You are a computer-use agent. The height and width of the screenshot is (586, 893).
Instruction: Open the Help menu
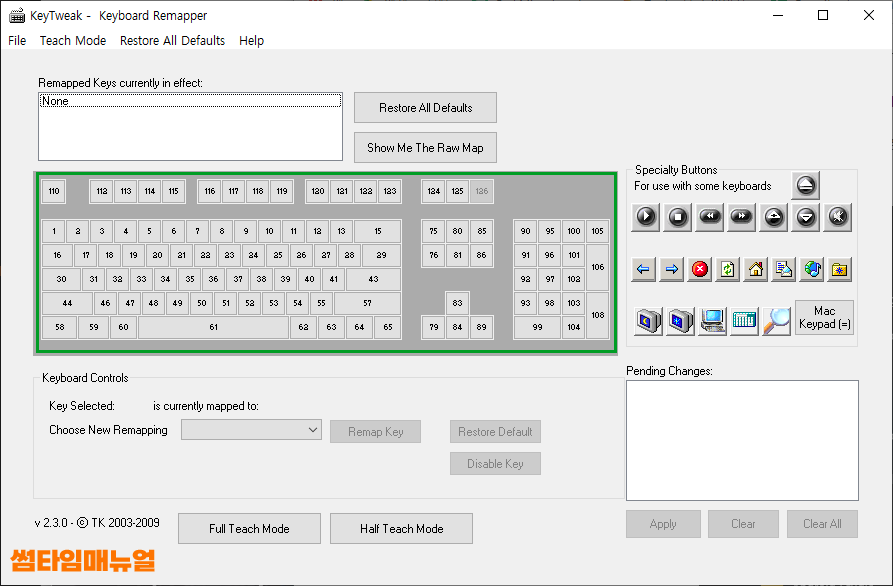251,40
